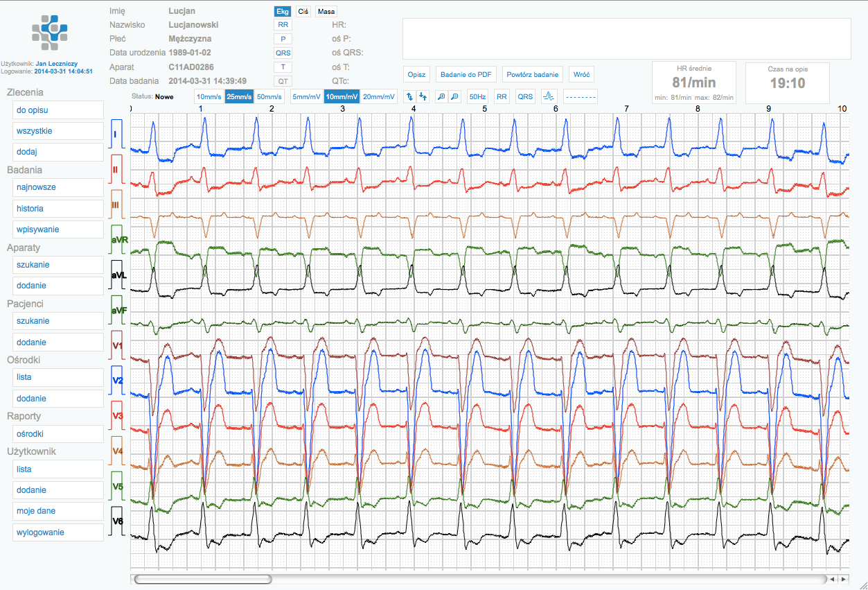Viewport: 868px width, 590px height.
Task: Open Raporty ośrodki
Action: [x=58, y=434]
